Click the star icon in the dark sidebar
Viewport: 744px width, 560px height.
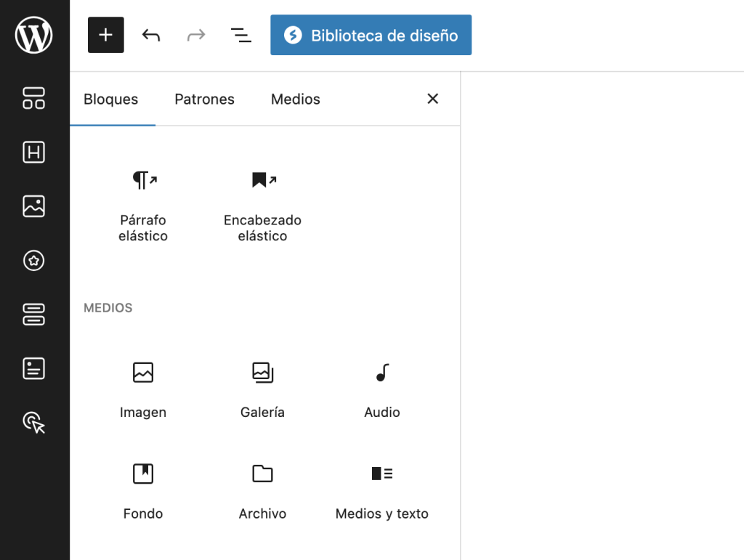coord(33,260)
